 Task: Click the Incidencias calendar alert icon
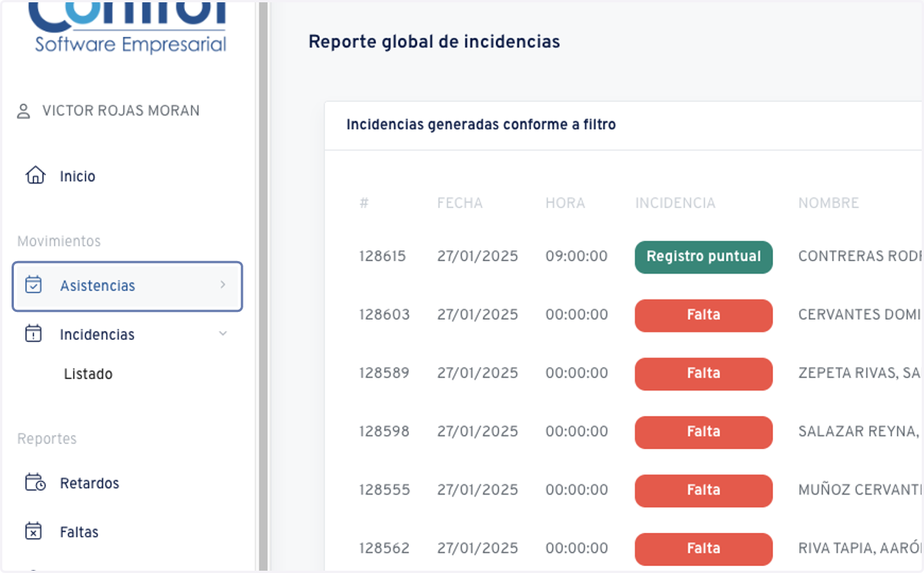click(34, 334)
